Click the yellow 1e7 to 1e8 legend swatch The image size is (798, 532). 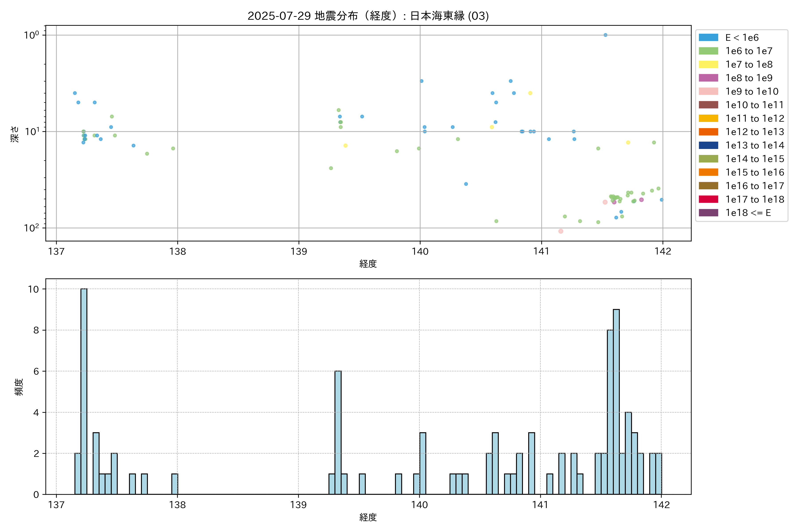[x=708, y=65]
